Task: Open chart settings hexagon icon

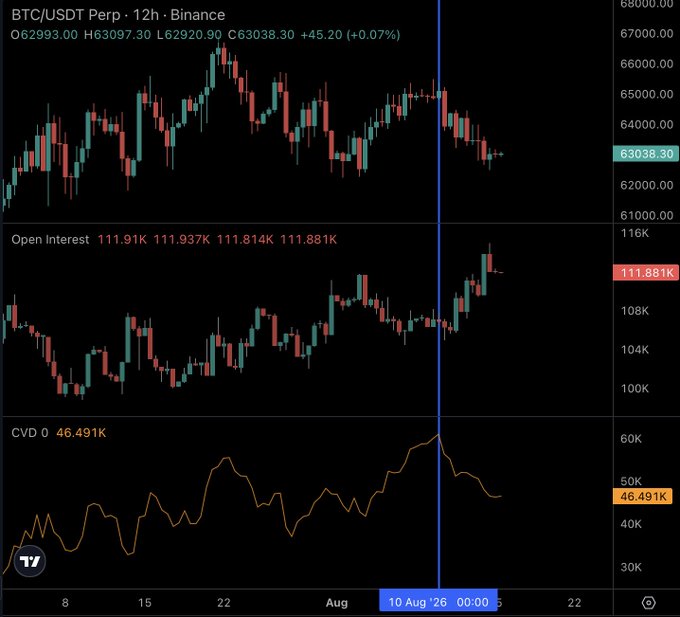Action: [x=648, y=603]
